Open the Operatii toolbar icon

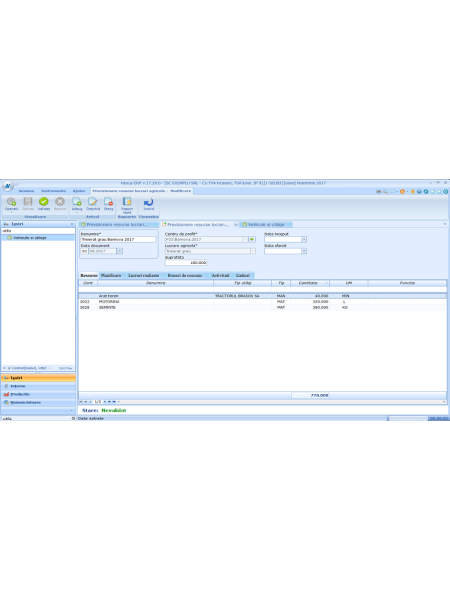11,202
